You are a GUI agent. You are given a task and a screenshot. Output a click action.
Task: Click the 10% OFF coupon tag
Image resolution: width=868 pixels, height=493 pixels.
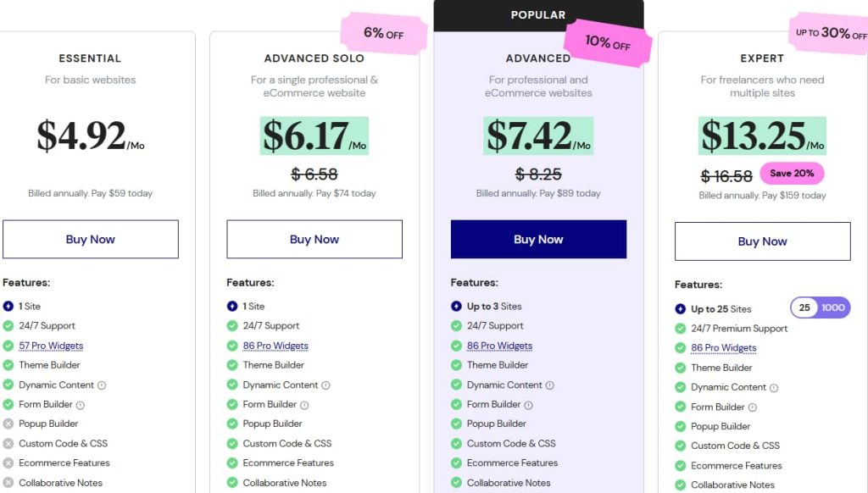pyautogui.click(x=608, y=42)
